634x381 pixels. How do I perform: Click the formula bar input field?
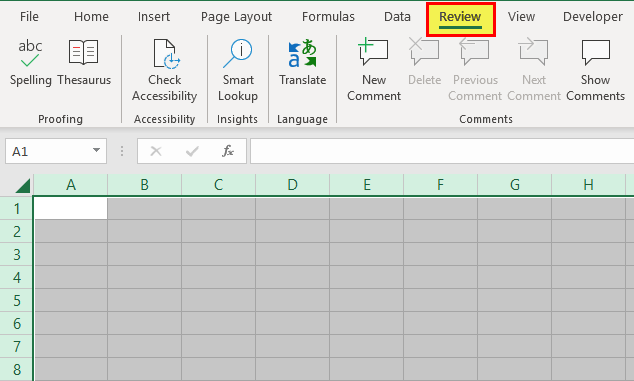tap(442, 151)
